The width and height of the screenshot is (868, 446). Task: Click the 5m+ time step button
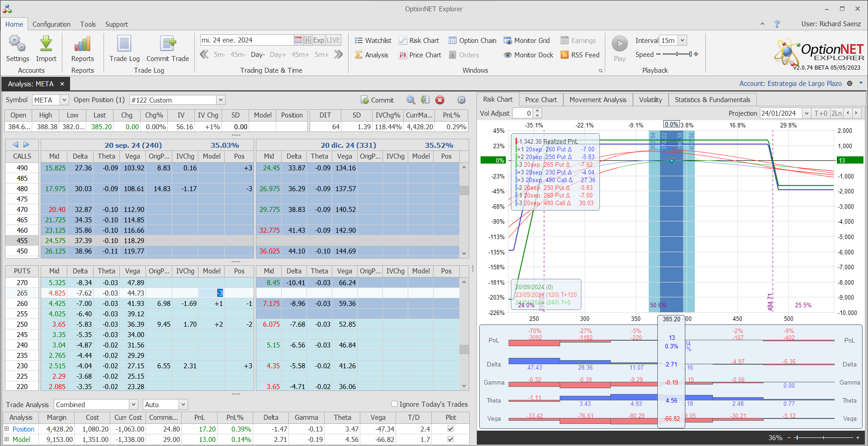point(321,55)
